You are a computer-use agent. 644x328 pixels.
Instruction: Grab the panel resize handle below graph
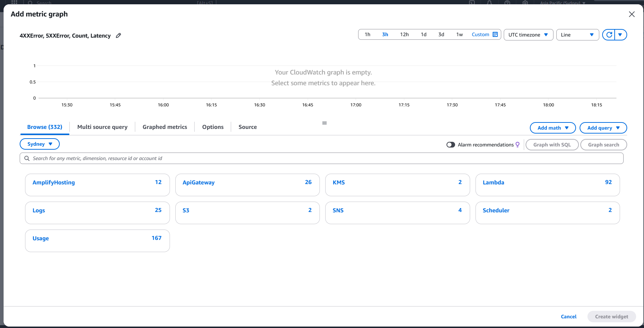(325, 123)
